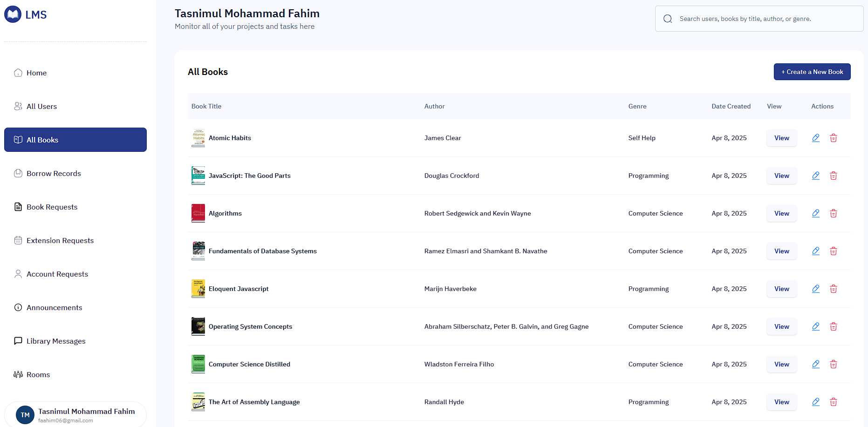The image size is (868, 427).
Task: Click author Randall Hyde
Action: pos(444,402)
